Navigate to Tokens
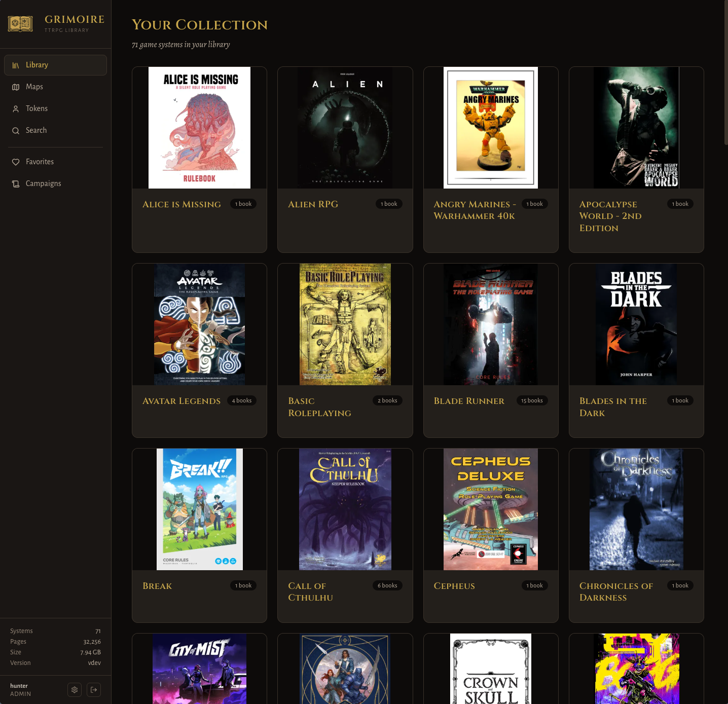 pyautogui.click(x=55, y=108)
